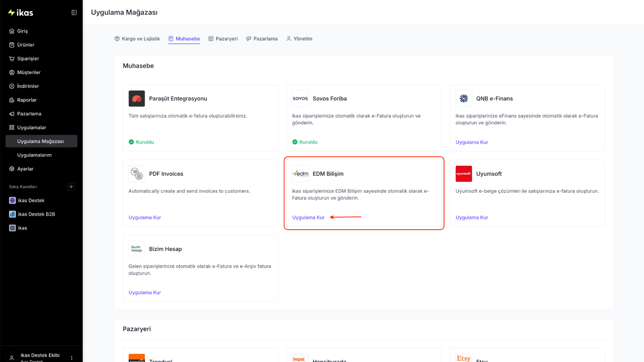The image size is (644, 362).
Task: Click the Pazaryeri section heading
Action: pos(137,329)
